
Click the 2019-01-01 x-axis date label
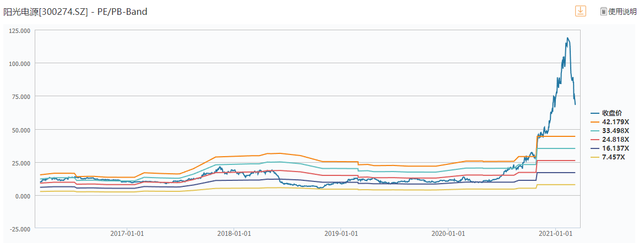[341, 234]
